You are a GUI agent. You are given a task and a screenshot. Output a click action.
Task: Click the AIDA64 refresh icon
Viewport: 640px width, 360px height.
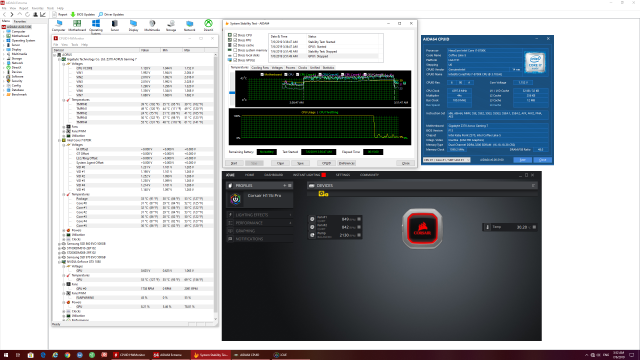(x=27, y=14)
